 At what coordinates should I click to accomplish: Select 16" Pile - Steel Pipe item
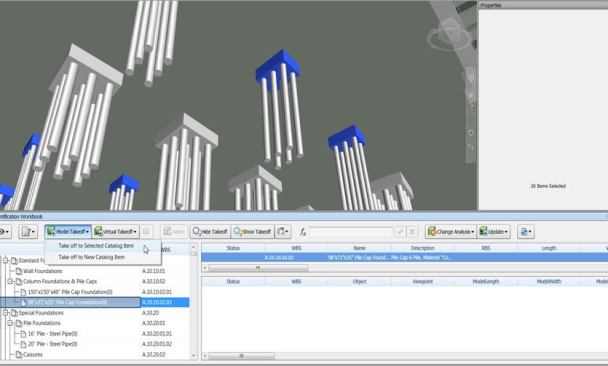53,333
